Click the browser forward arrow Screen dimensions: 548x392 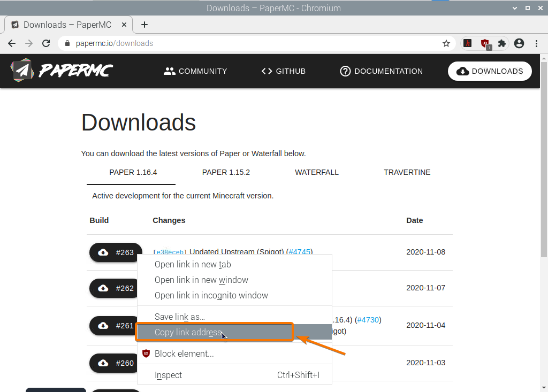29,43
